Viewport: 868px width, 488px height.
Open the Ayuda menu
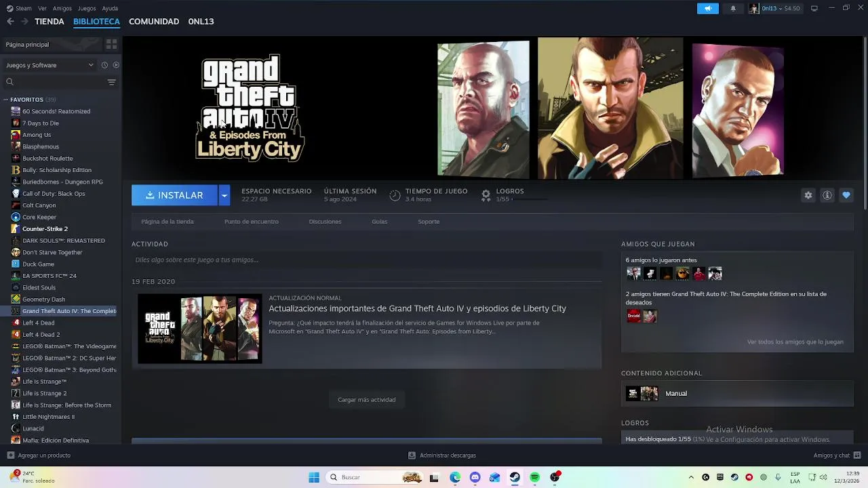point(110,8)
